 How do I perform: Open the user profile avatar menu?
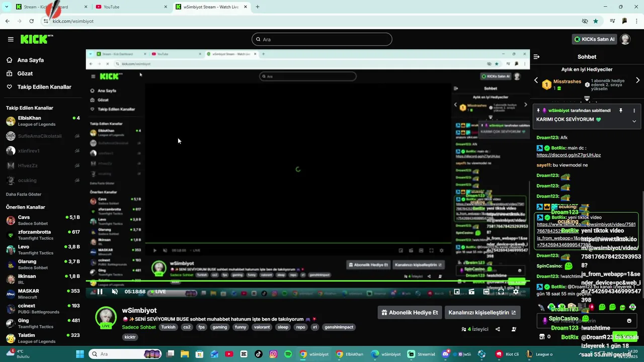(x=625, y=39)
